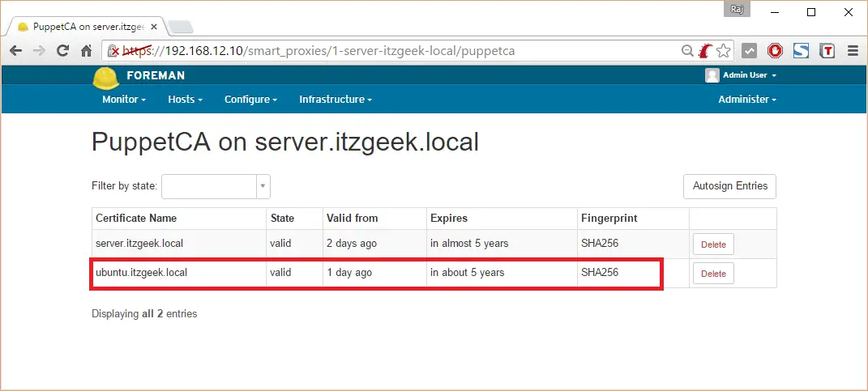Open the Filter by state dropdown
Viewport: 868px width, 391px height.
tap(216, 186)
